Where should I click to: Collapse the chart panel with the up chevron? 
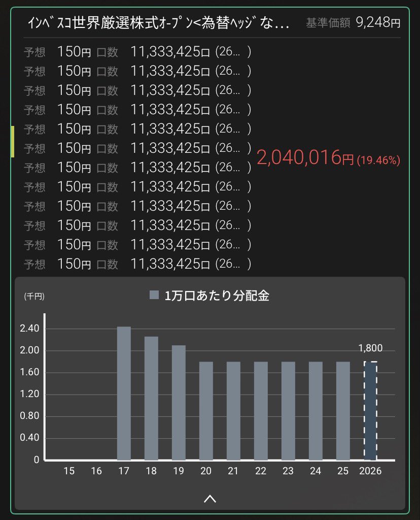click(210, 499)
